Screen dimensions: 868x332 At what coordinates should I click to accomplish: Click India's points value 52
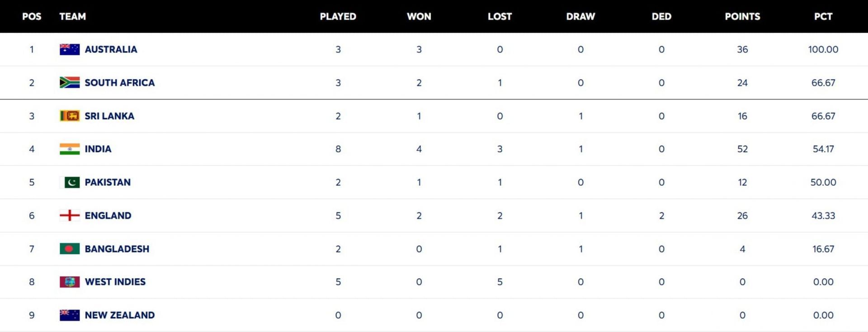tap(742, 149)
